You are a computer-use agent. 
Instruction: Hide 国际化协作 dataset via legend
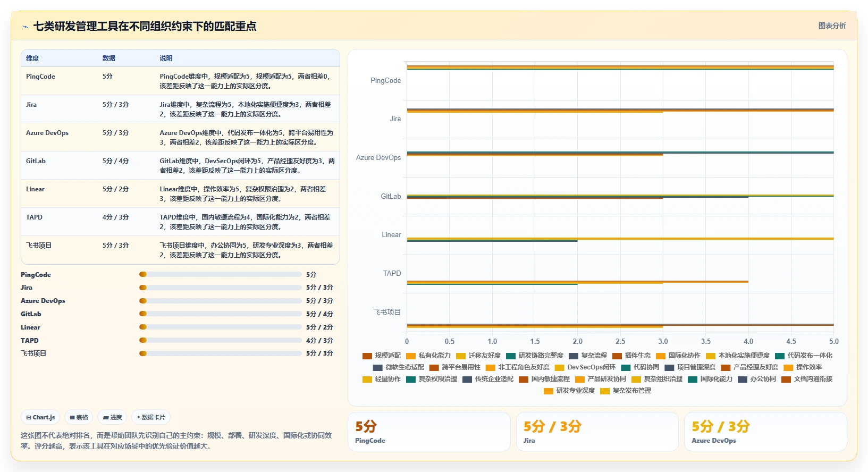pyautogui.click(x=678, y=356)
